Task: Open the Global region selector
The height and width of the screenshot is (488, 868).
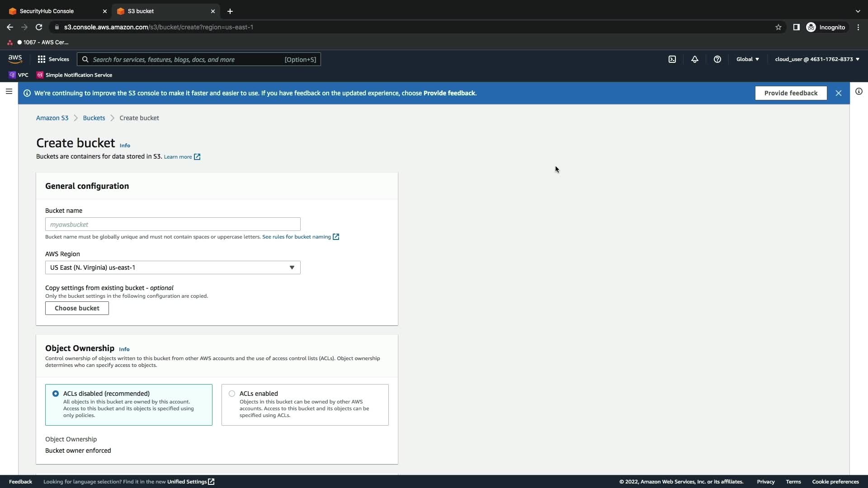Action: (x=748, y=59)
